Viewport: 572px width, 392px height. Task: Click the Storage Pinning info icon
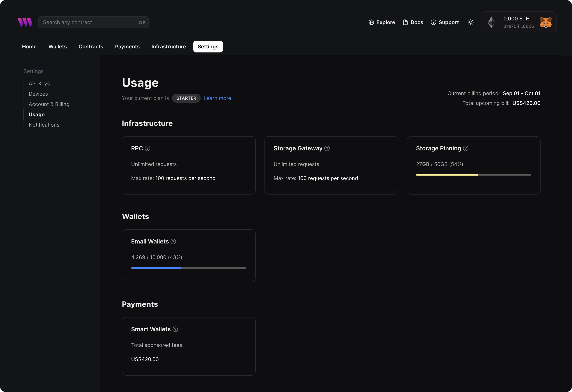click(466, 149)
